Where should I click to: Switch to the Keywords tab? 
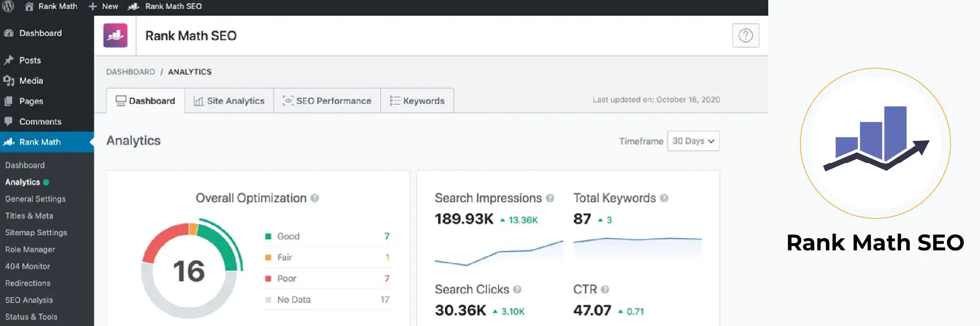click(x=417, y=101)
